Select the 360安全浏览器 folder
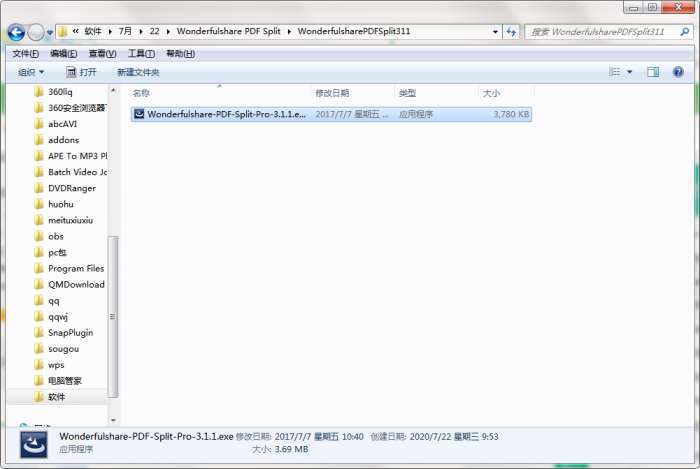Image resolution: width=700 pixels, height=469 pixels. click(70, 108)
